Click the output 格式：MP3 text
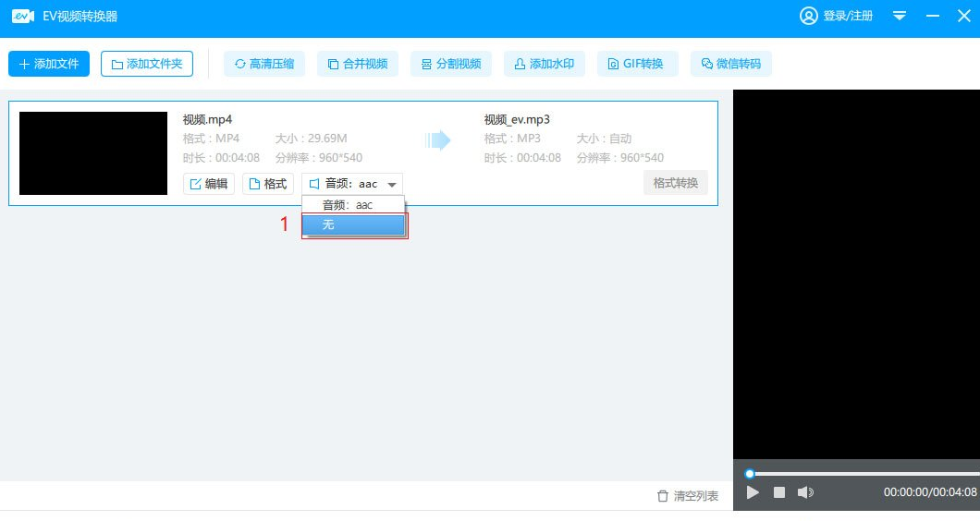This screenshot has width=980, height=521. coord(512,138)
